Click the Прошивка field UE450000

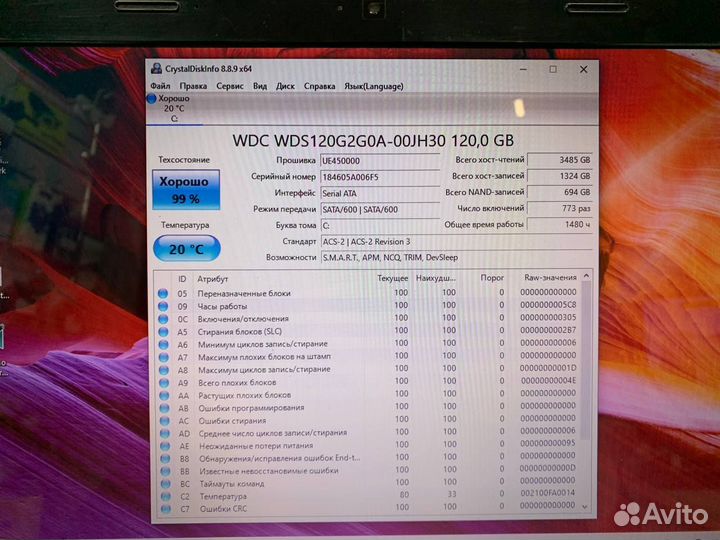380,161
